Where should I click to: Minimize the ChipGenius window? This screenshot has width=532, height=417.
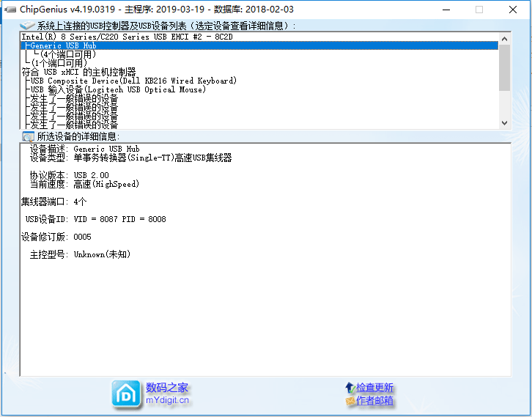(446, 10)
